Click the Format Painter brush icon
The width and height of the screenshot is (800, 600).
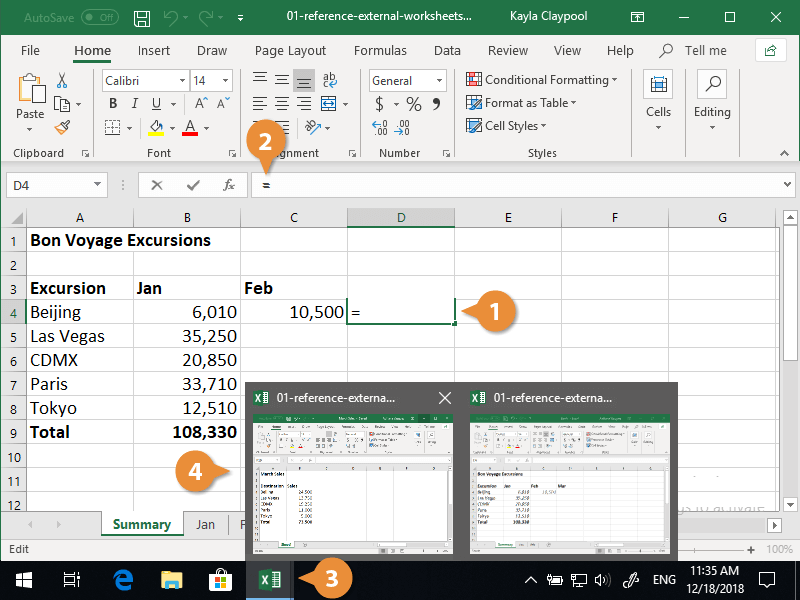point(62,127)
